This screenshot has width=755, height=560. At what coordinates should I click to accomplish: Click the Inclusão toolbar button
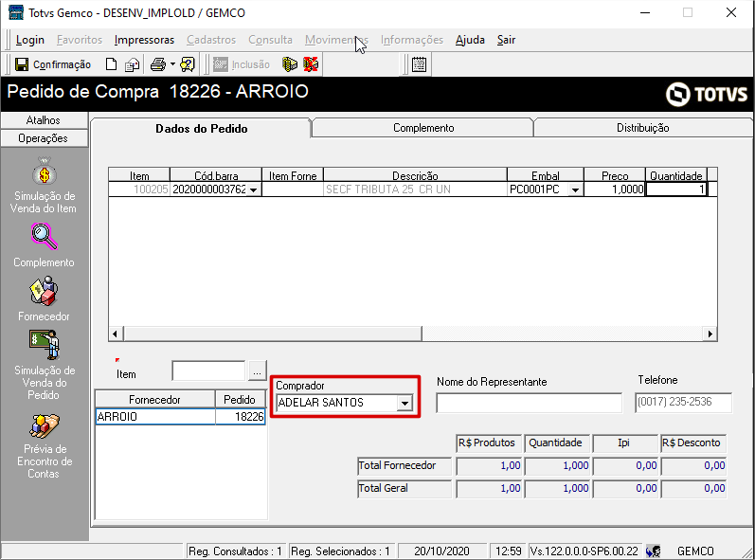point(242,64)
